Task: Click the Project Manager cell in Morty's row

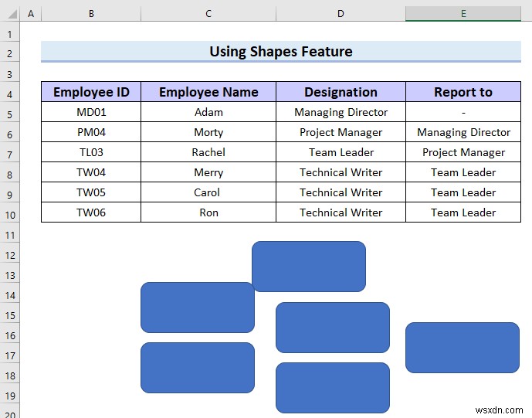Action: tap(341, 132)
